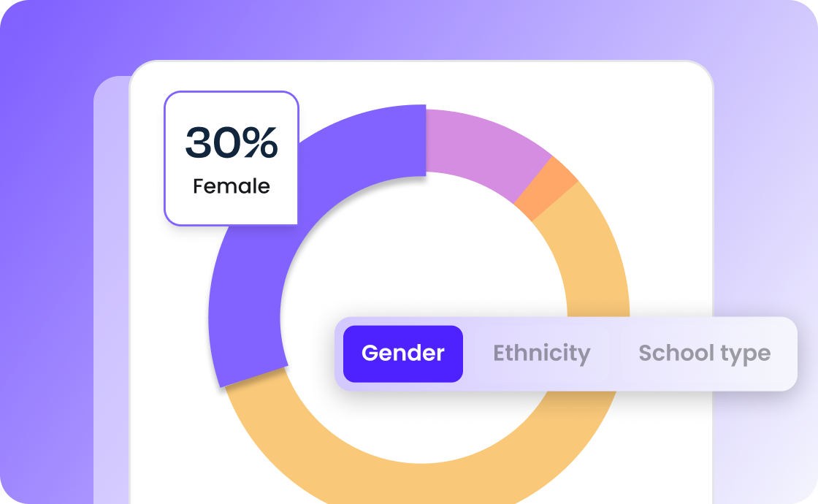Click the large 30% figure
This screenshot has width=818, height=504.
[232, 142]
